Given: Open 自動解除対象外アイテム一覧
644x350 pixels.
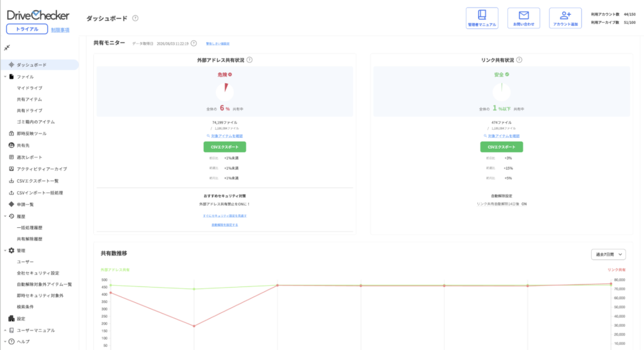Looking at the screenshot, I should coord(45,284).
